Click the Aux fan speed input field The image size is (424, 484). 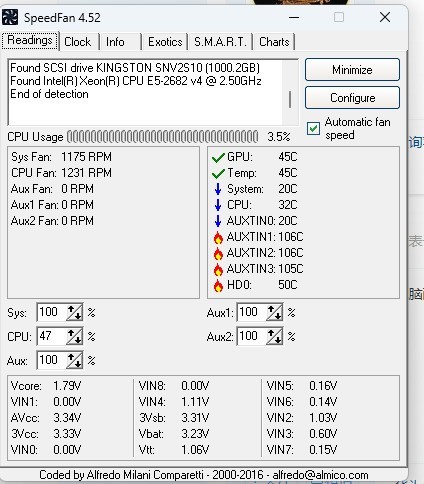coord(52,360)
